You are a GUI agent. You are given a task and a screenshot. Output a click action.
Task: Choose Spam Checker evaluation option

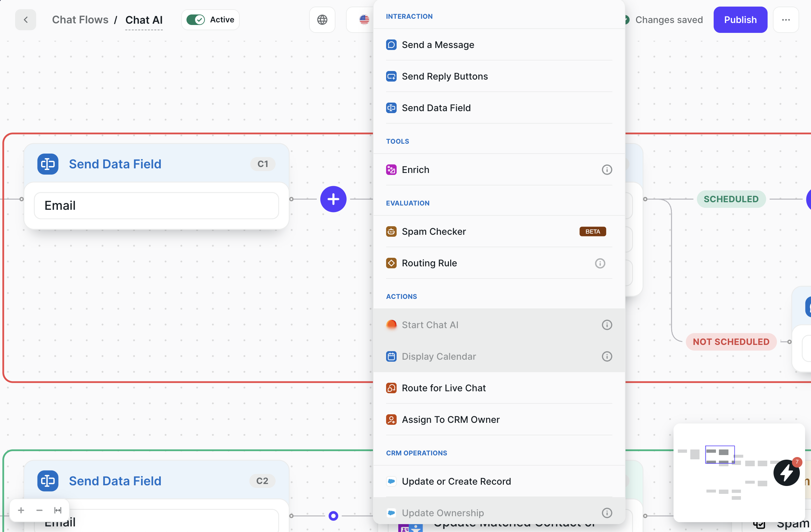point(499,231)
